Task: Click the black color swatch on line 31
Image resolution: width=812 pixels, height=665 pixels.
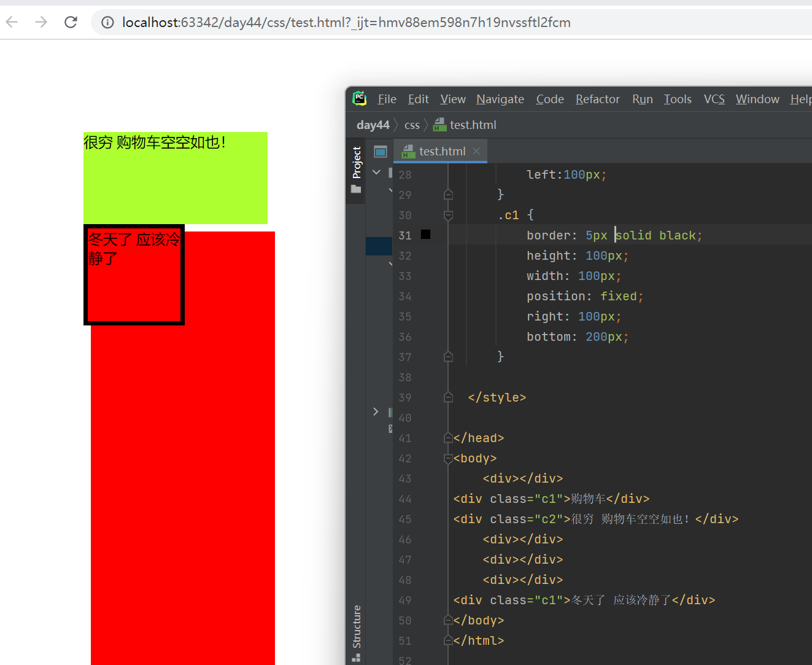Action: point(425,235)
